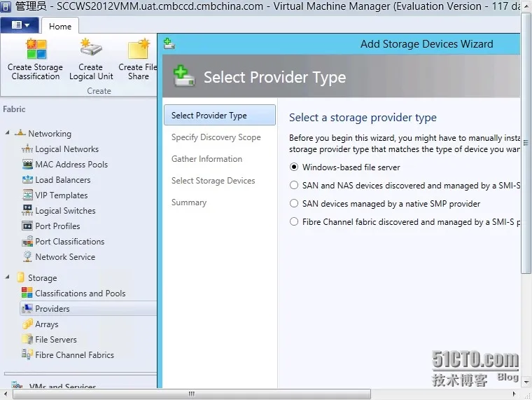Image resolution: width=532 pixels, height=400 pixels.
Task: Select SAN and NAS devices SMI-S option
Action: point(294,185)
